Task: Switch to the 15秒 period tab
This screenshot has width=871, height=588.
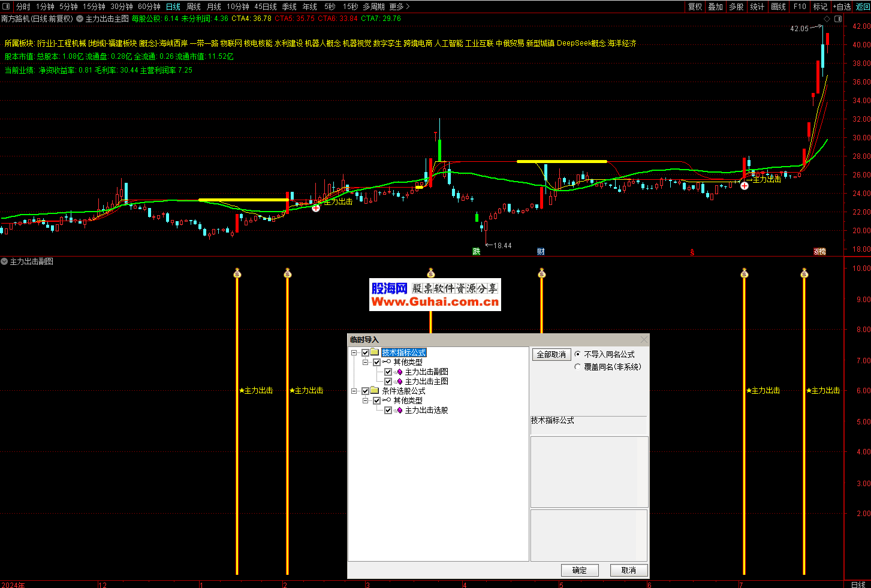Action: (x=351, y=7)
